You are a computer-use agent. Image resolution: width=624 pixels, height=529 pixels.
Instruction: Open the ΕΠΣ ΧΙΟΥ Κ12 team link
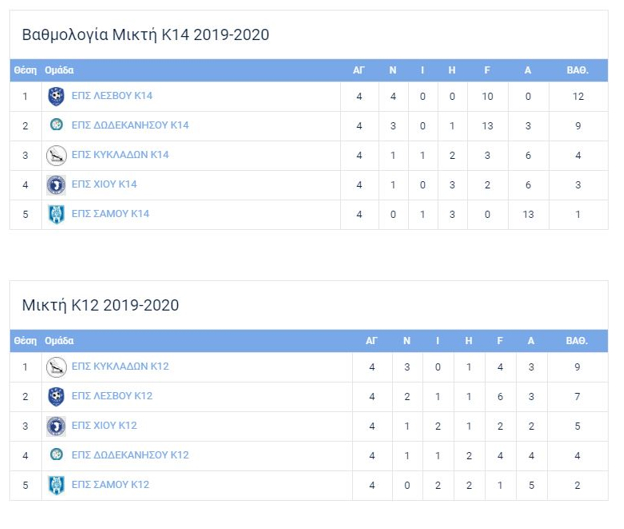104,426
